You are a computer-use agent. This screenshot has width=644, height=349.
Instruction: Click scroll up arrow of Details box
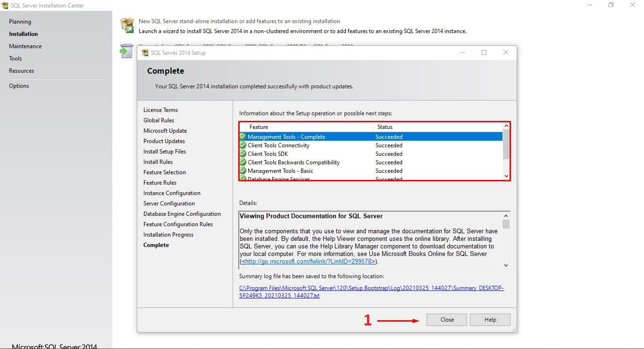point(506,215)
